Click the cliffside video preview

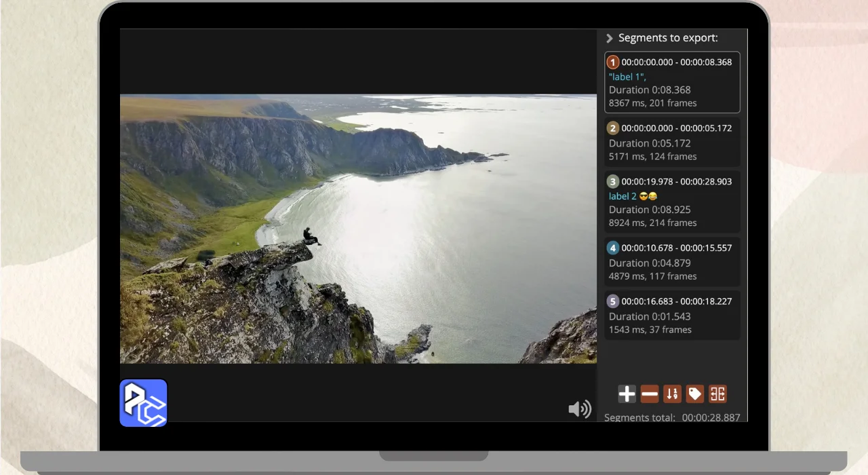point(358,229)
